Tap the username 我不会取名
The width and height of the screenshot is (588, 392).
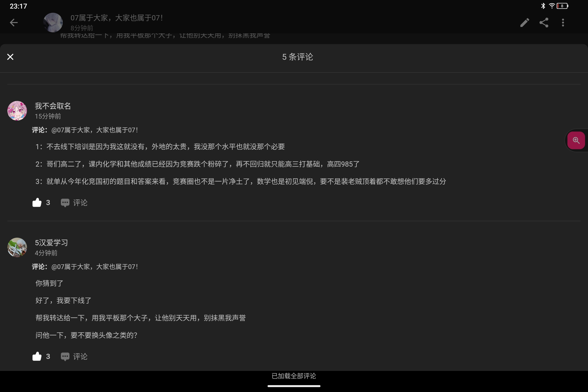click(x=53, y=106)
